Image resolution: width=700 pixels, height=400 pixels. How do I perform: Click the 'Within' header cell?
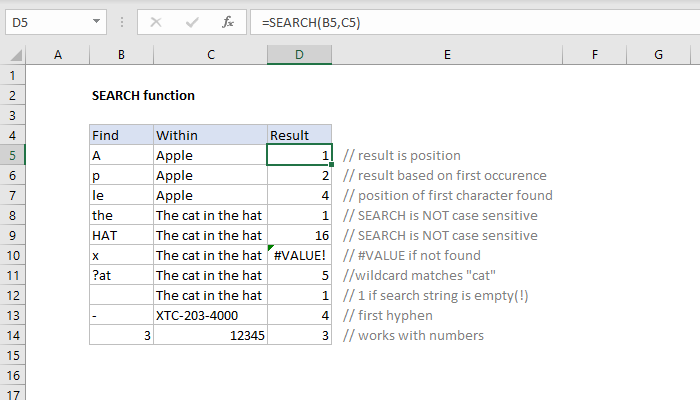[211, 135]
